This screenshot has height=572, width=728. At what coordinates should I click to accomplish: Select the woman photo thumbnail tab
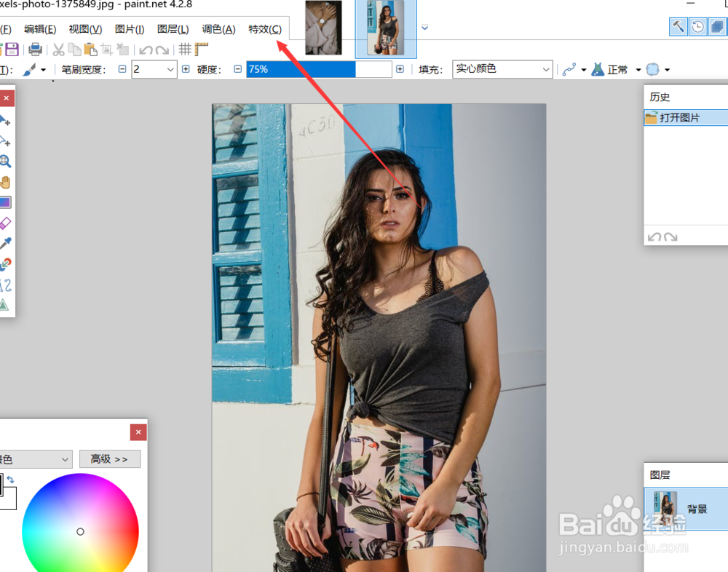(x=386, y=28)
